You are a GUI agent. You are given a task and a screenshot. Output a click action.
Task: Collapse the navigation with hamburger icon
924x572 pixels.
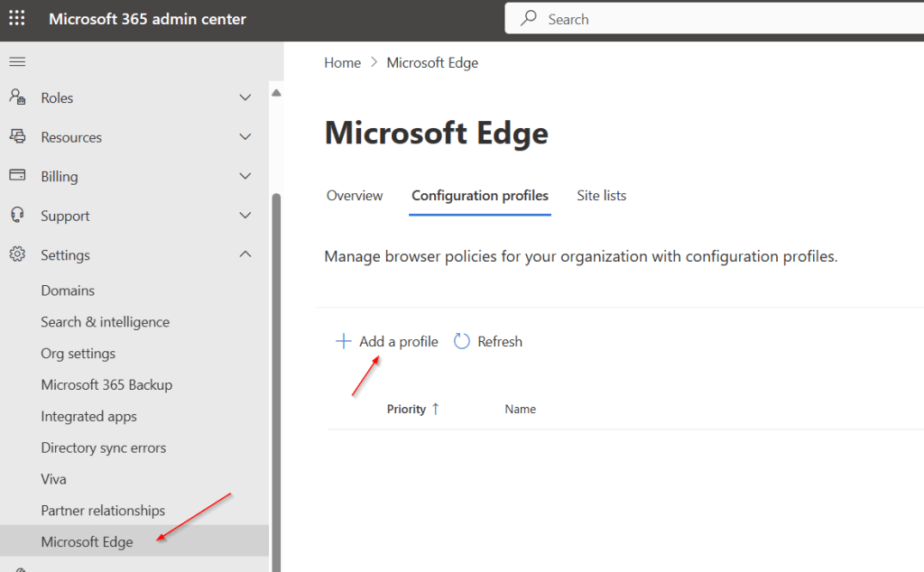pyautogui.click(x=16, y=61)
